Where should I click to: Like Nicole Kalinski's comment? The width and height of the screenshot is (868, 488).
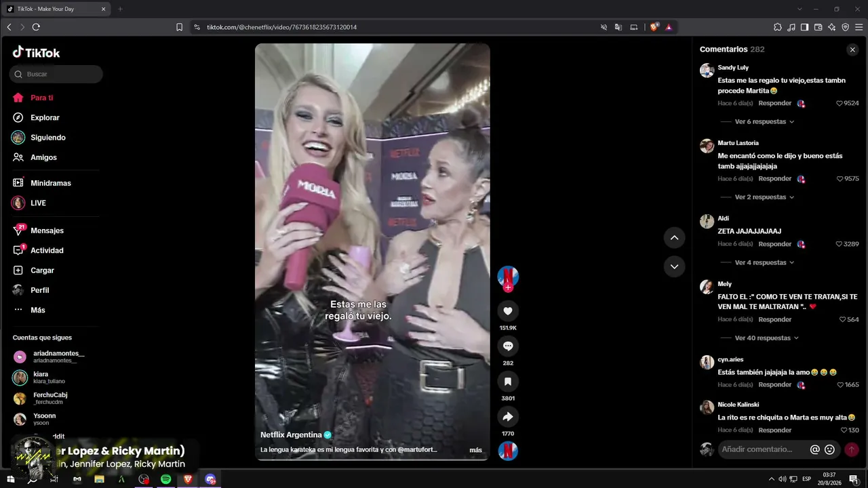coord(844,430)
